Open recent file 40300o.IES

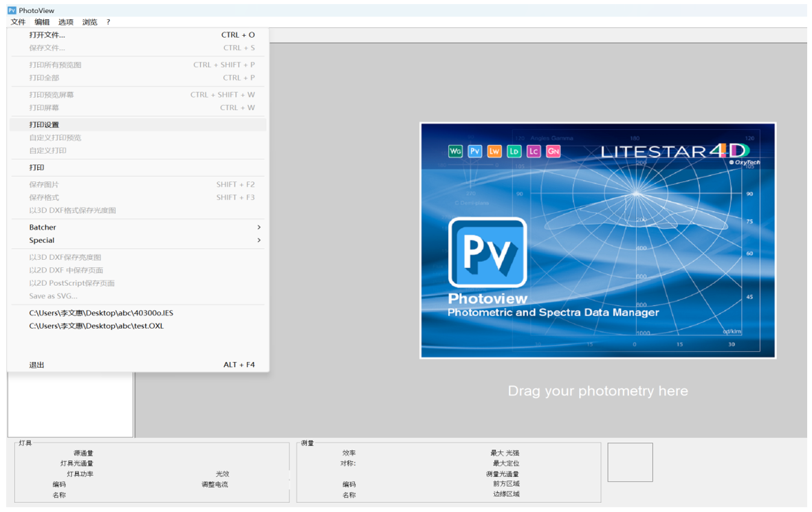[x=101, y=313]
